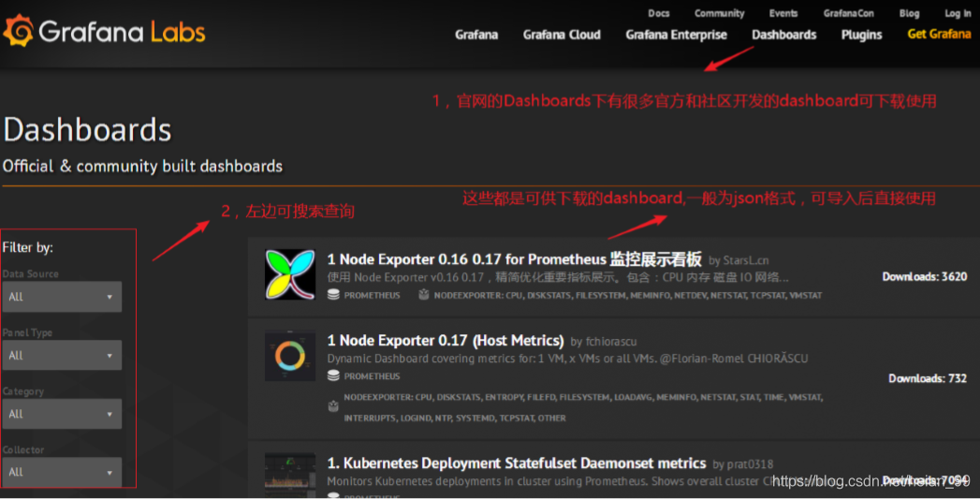The width and height of the screenshot is (980, 499).
Task: Click PROMETHEUS label in Host Metrics row
Action: [372, 376]
